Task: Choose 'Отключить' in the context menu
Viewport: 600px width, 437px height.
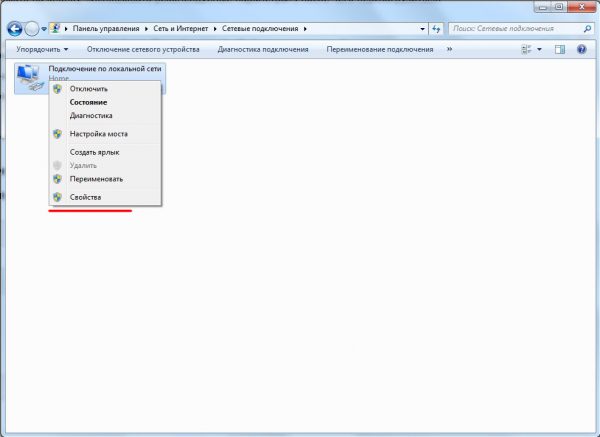Action: 105,89
